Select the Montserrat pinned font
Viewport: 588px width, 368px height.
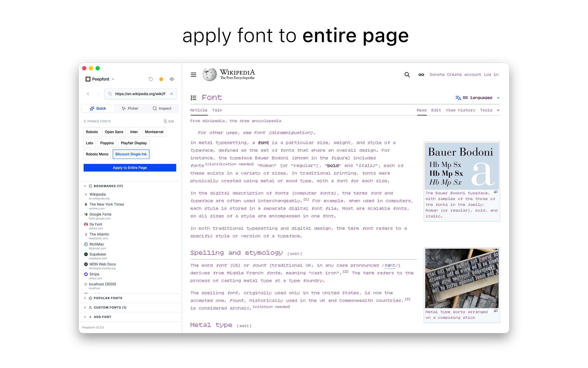coord(154,132)
